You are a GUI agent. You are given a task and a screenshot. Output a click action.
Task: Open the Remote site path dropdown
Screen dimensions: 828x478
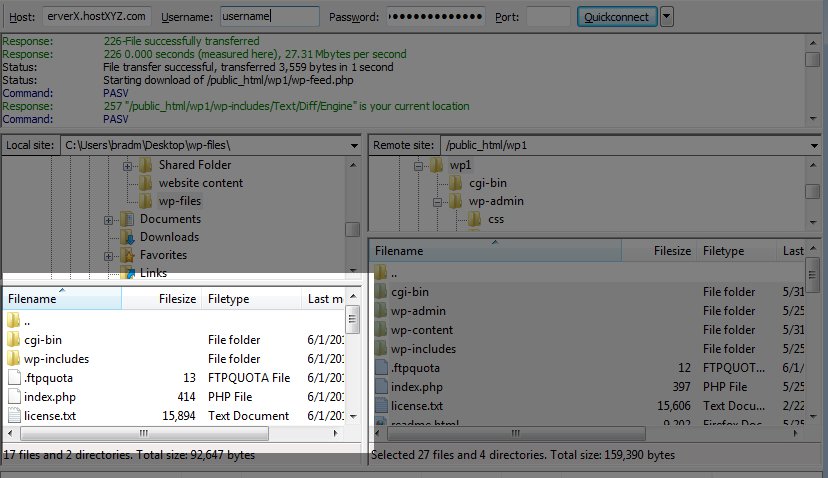coord(814,145)
